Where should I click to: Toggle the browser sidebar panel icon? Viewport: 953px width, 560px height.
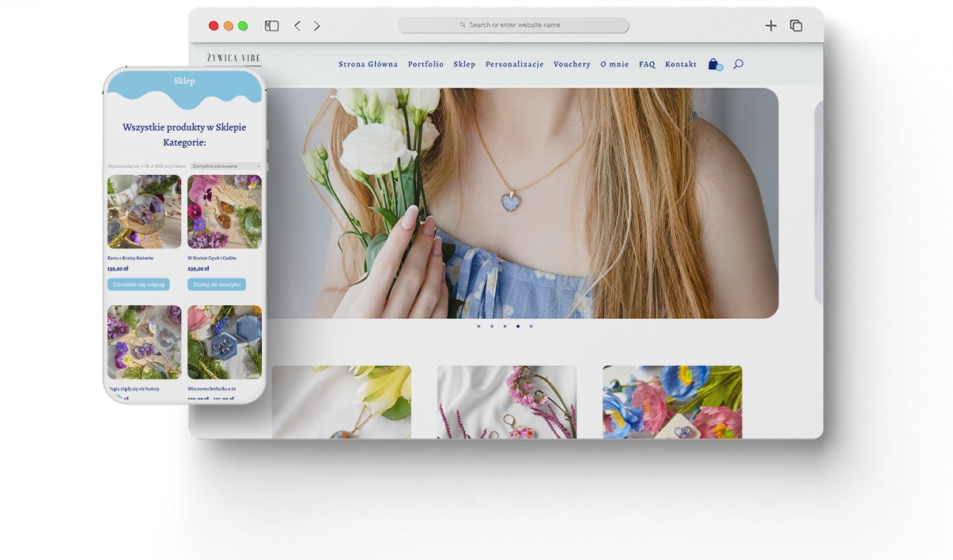pos(271,26)
